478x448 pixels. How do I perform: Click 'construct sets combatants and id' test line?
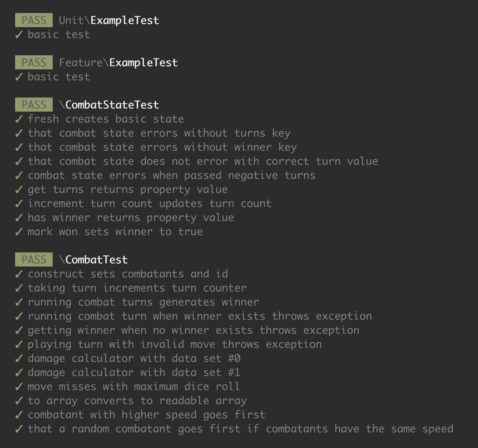[128, 274]
